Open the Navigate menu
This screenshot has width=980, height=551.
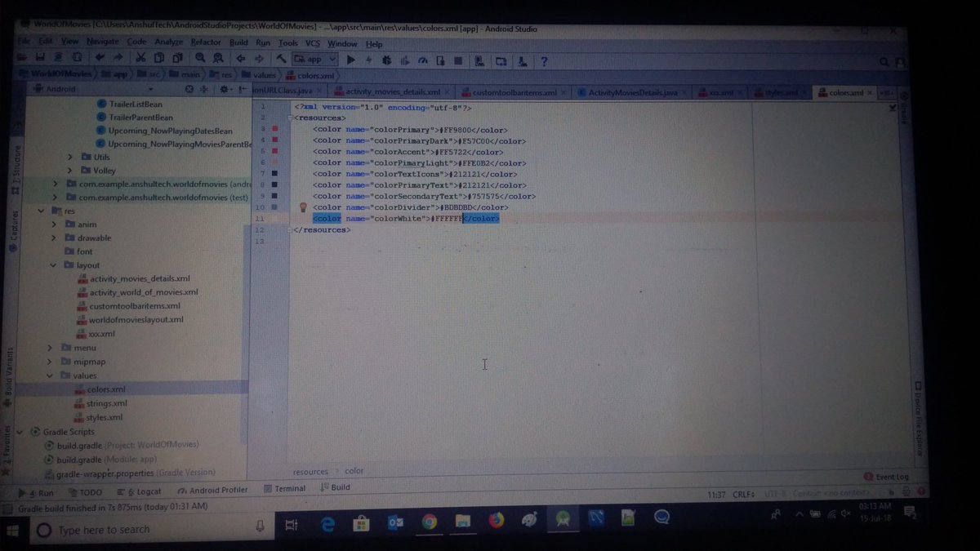coord(102,42)
